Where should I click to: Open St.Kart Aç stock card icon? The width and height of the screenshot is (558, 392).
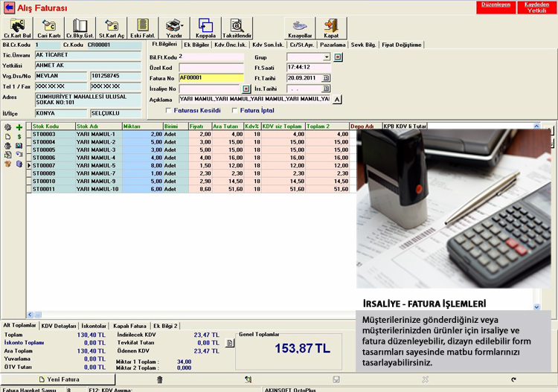112,28
